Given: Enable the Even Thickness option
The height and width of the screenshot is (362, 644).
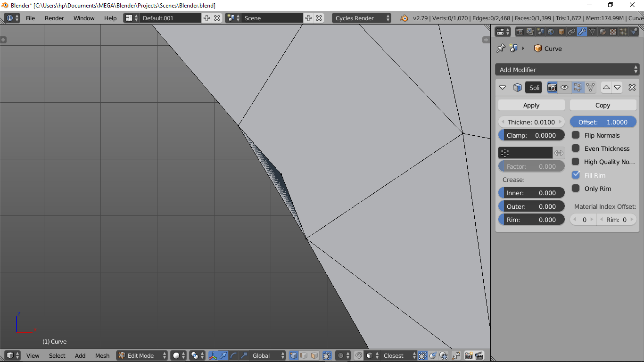Looking at the screenshot, I should pyautogui.click(x=576, y=148).
